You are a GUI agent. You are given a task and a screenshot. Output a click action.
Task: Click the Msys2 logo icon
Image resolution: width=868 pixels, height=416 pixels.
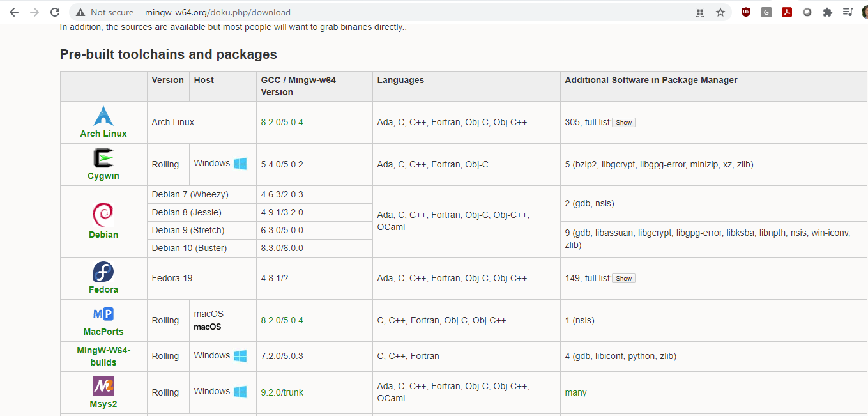(x=103, y=386)
